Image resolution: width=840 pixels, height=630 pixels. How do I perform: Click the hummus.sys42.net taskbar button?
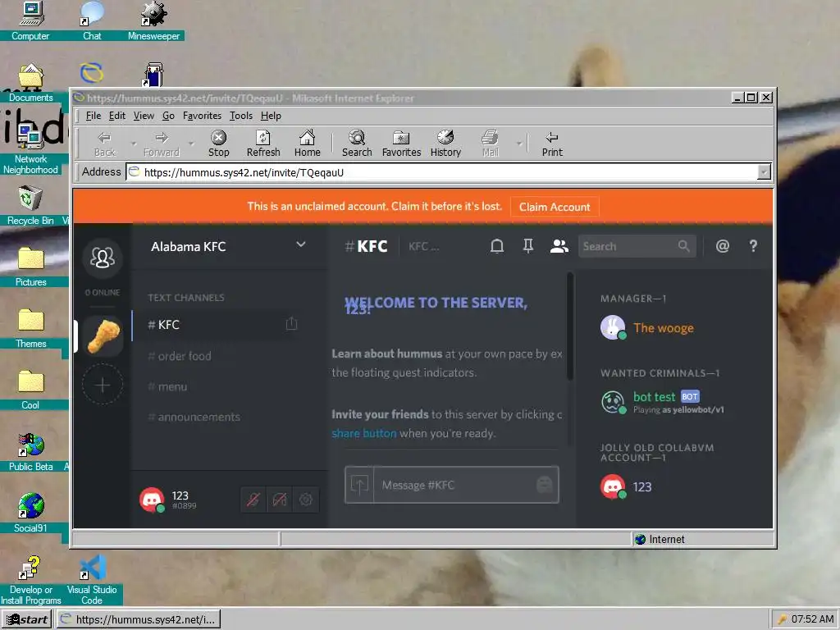pos(139,619)
